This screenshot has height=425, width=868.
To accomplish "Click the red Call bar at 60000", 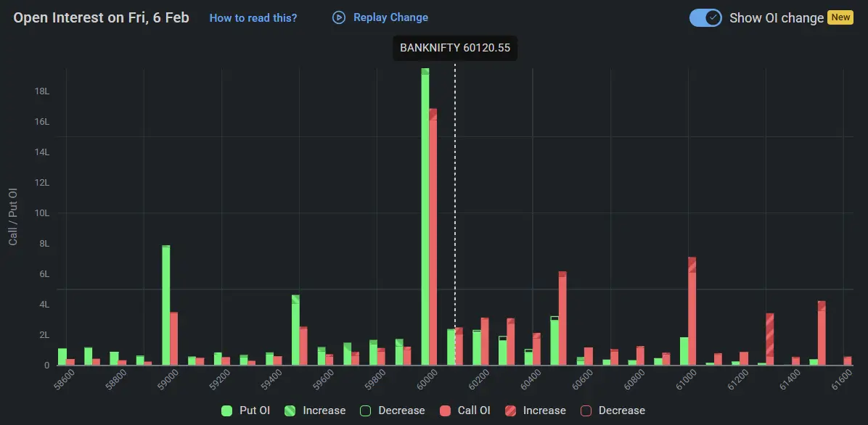I will [x=433, y=237].
